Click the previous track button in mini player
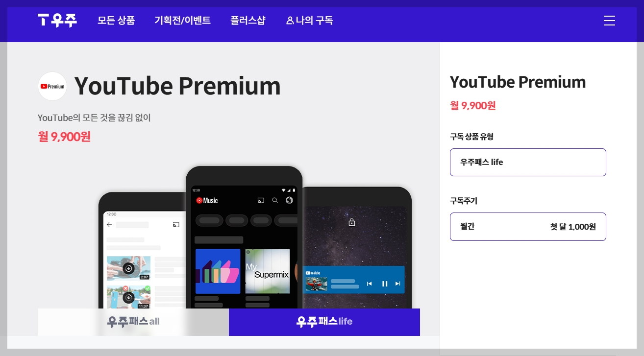Image resolution: width=644 pixels, height=356 pixels. click(x=370, y=284)
